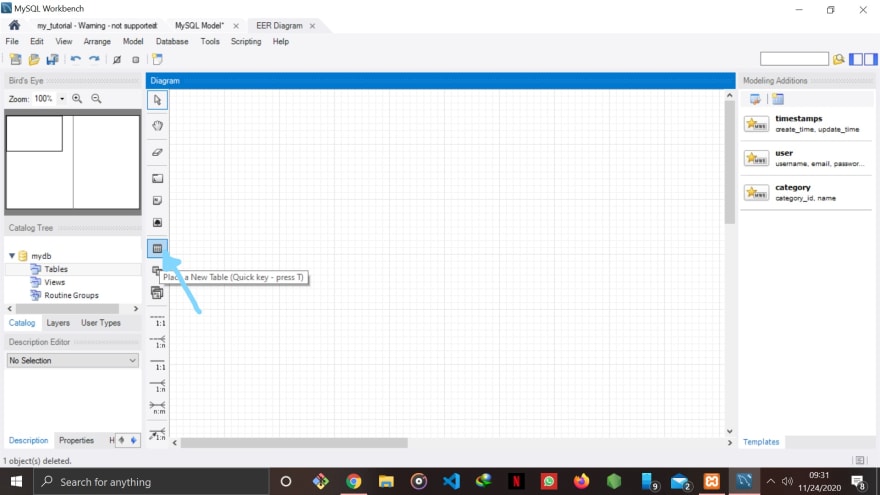Open the Database menu

172,42
